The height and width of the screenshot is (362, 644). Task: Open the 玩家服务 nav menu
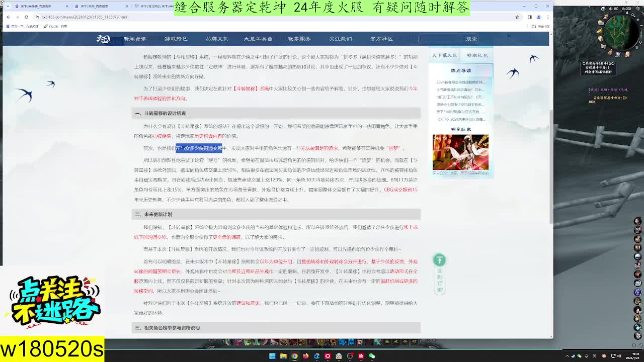(x=299, y=39)
